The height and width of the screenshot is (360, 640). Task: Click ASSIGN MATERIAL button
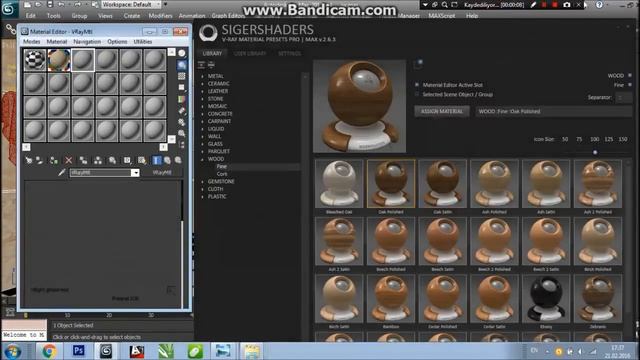442,111
